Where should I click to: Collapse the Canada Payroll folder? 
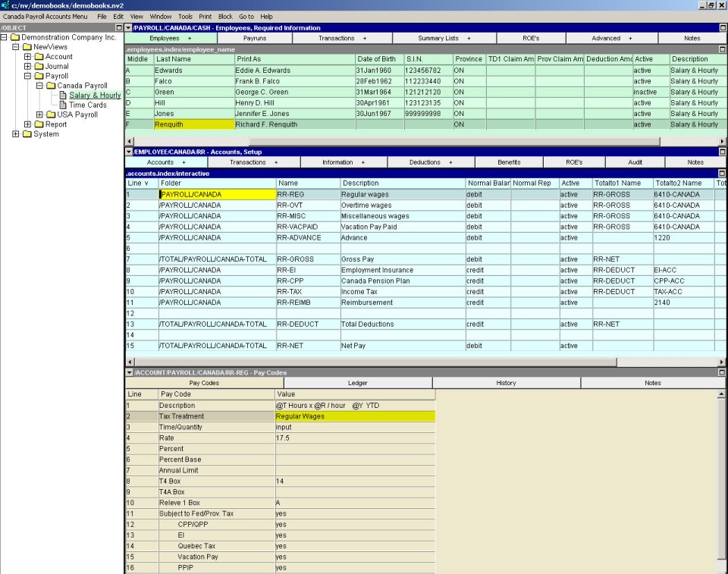pyautogui.click(x=40, y=86)
